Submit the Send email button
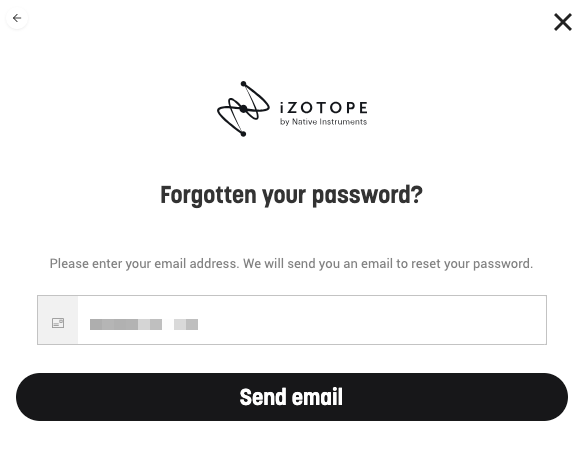This screenshot has width=588, height=457. (292, 397)
